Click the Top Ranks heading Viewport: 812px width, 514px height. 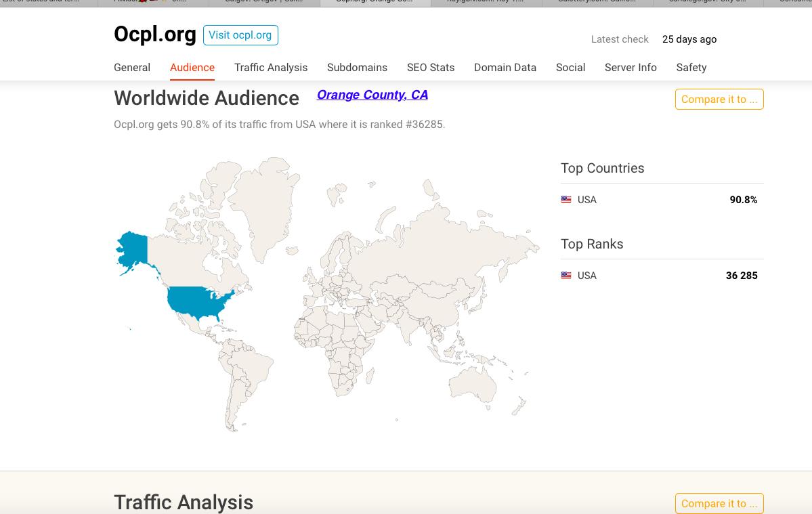point(592,244)
